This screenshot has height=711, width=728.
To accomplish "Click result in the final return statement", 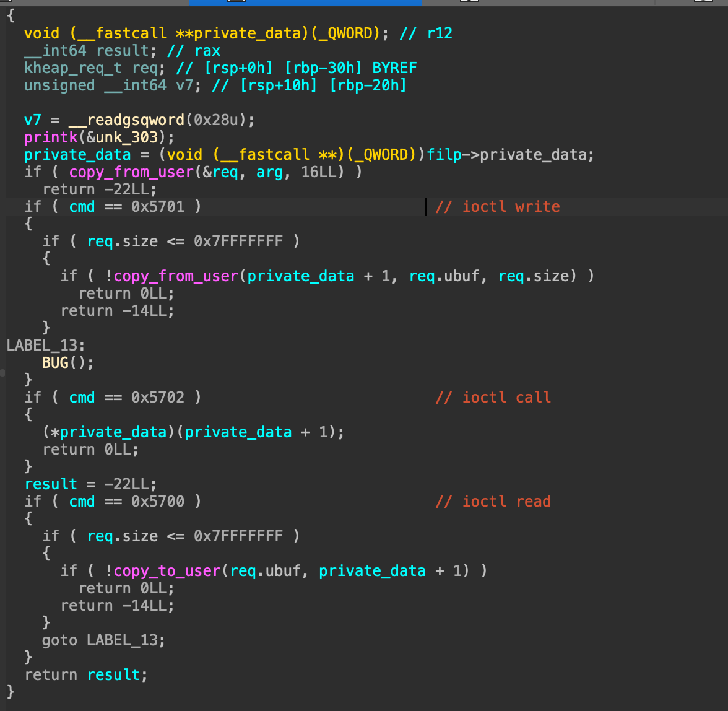I will [114, 675].
